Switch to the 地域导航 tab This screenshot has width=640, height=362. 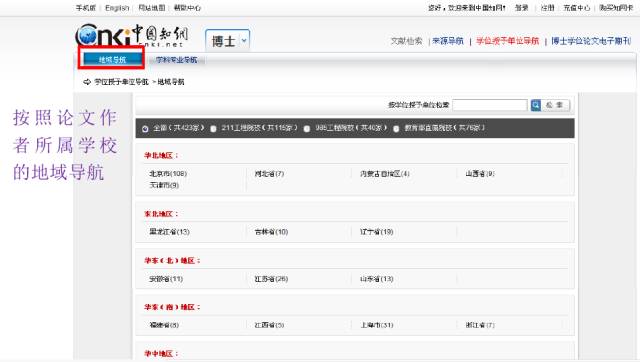(112, 60)
